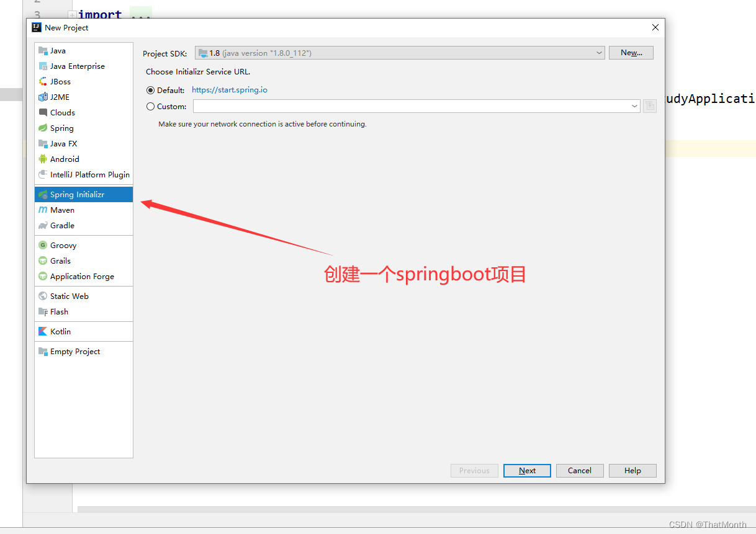756x534 pixels.
Task: Select the Groovy row text
Action: tap(63, 246)
